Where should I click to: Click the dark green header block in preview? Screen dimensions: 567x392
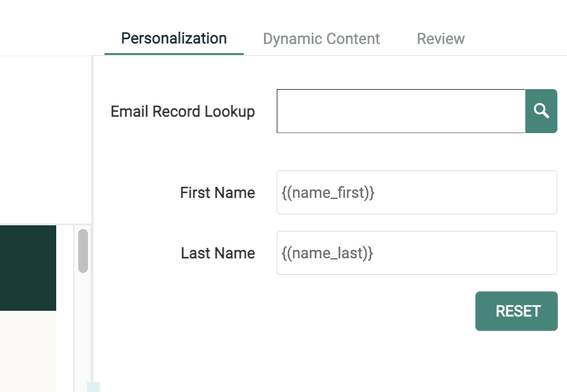point(27,267)
